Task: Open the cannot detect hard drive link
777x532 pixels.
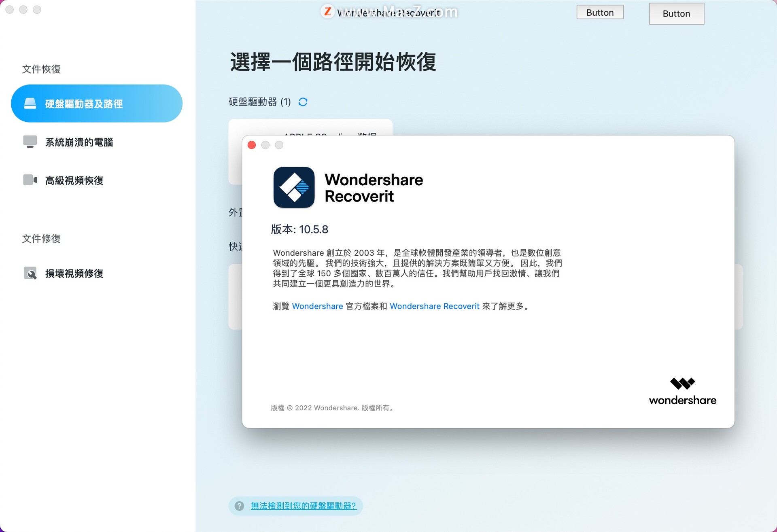Action: (304, 506)
